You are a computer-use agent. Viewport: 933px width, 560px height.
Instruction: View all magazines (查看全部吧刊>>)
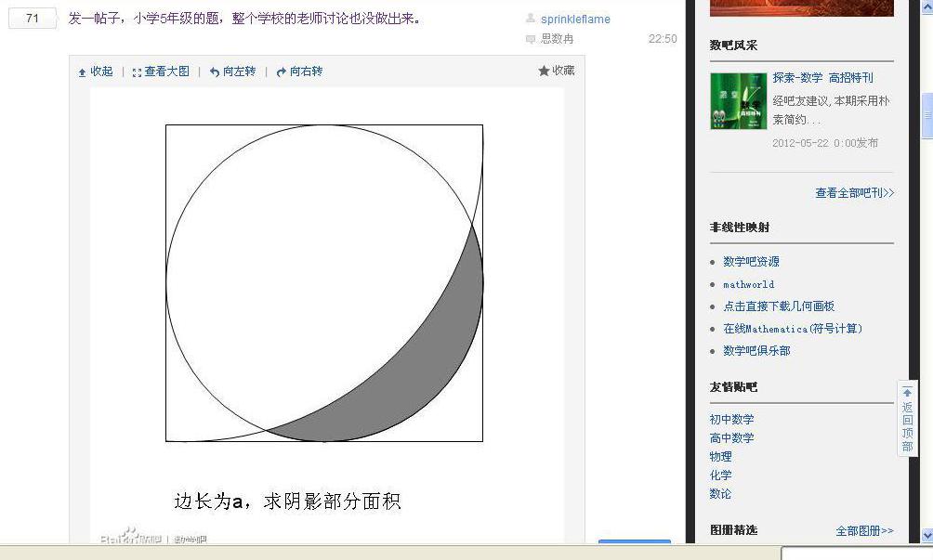[854, 192]
